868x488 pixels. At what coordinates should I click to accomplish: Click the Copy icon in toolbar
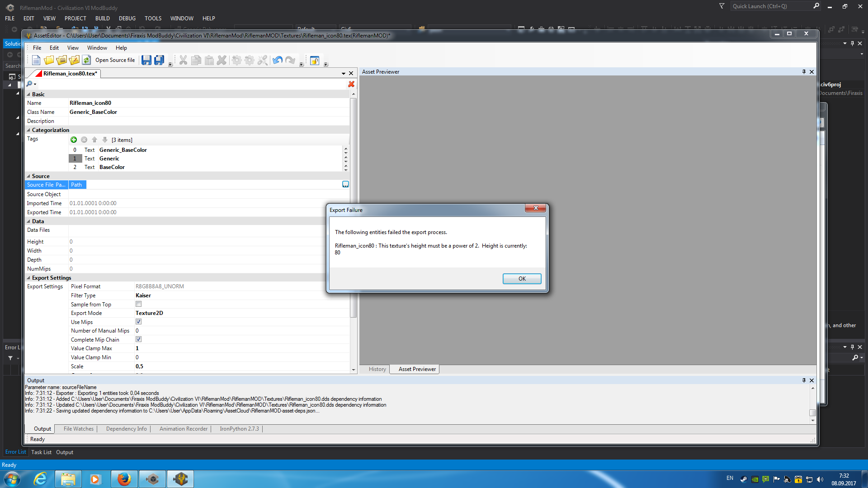[196, 60]
